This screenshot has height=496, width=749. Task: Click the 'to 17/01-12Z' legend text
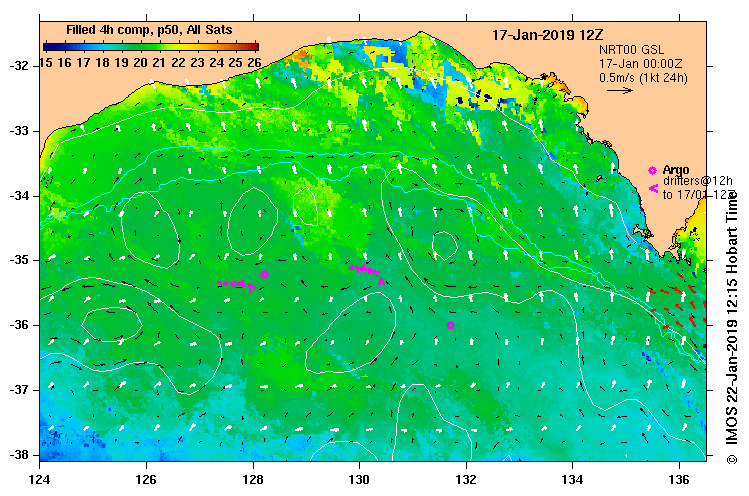click(698, 194)
